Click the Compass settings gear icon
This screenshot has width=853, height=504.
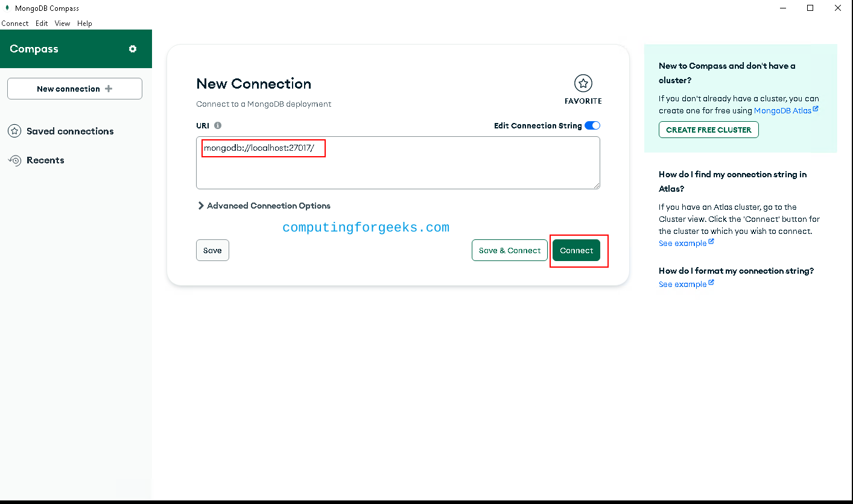[x=133, y=49]
